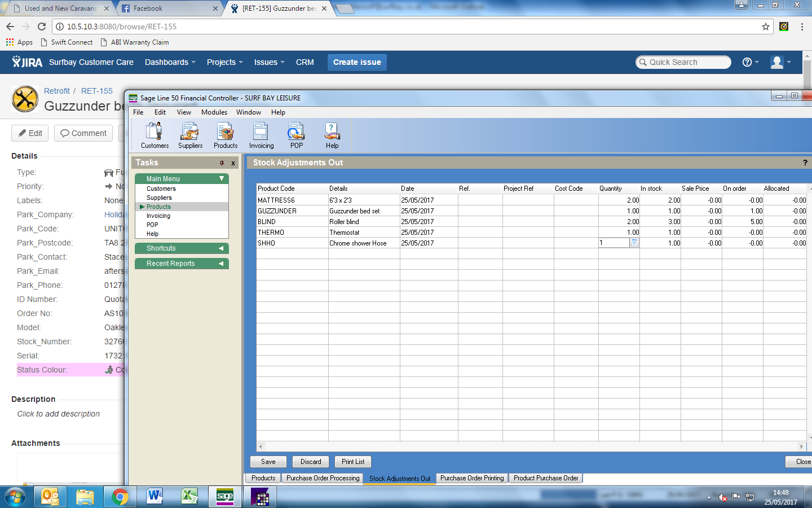Click the Save button

[x=268, y=462]
